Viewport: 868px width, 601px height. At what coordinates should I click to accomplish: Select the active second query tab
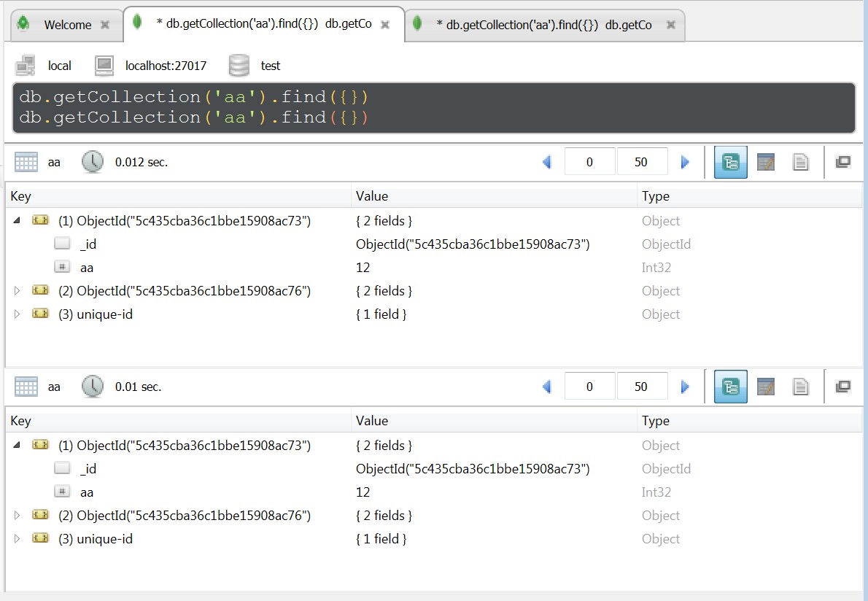coord(263,24)
